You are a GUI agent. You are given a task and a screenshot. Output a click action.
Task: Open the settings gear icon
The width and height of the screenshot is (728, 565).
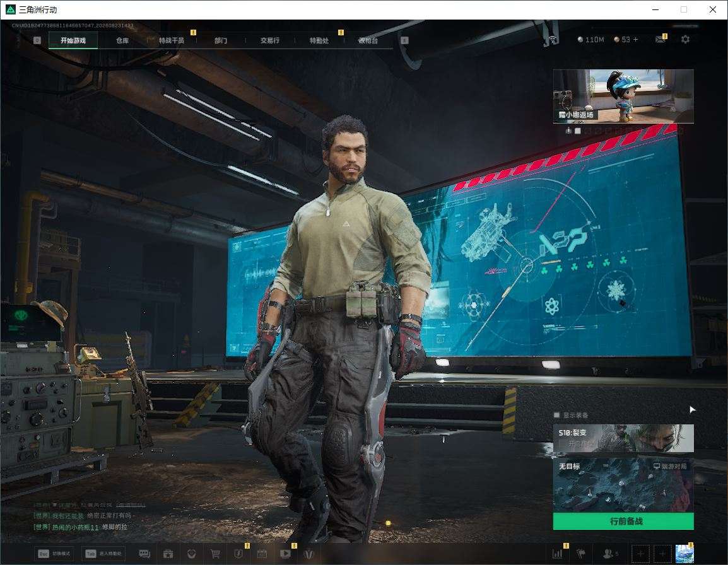685,40
